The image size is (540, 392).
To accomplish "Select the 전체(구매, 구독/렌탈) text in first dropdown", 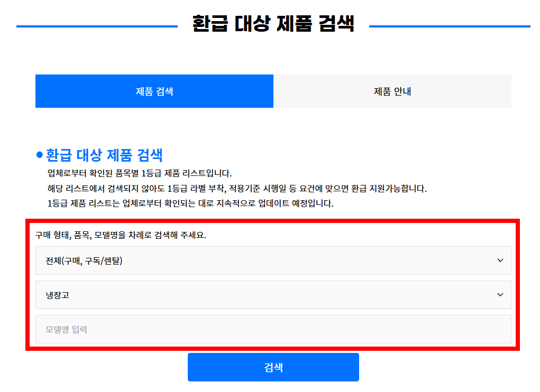I will point(84,260).
